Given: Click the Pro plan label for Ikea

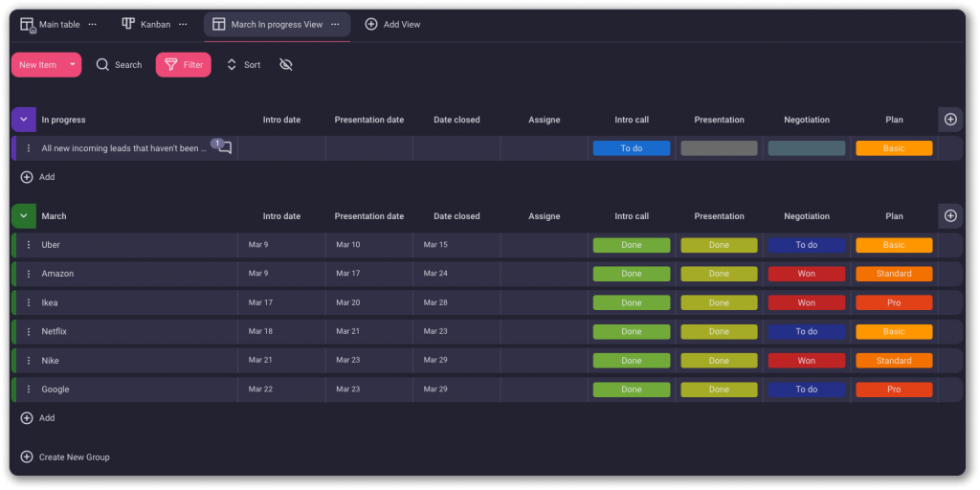Looking at the screenshot, I should click(x=894, y=302).
